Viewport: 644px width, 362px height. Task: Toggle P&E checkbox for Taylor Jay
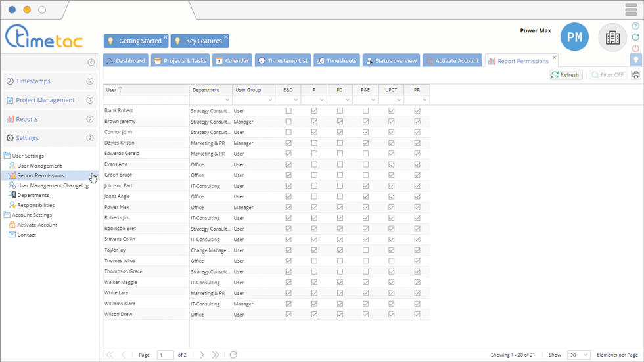(365, 250)
